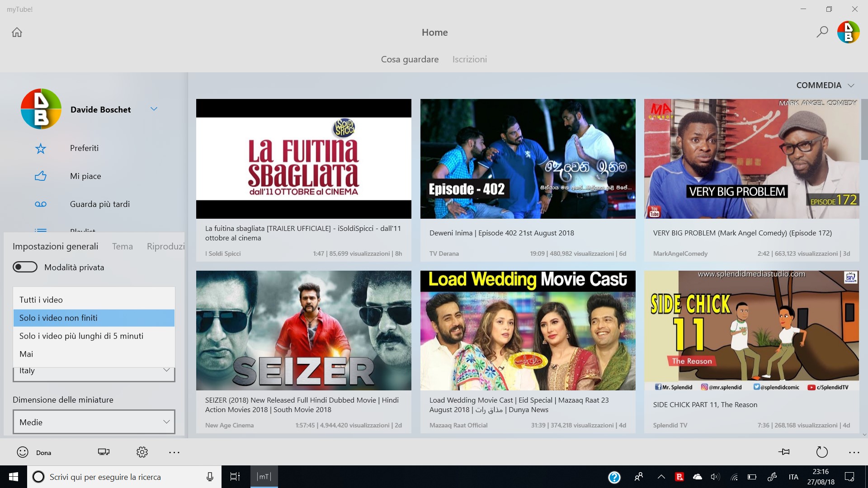Open New Age Cinema channel
This screenshot has height=488, width=868.
tap(229, 425)
